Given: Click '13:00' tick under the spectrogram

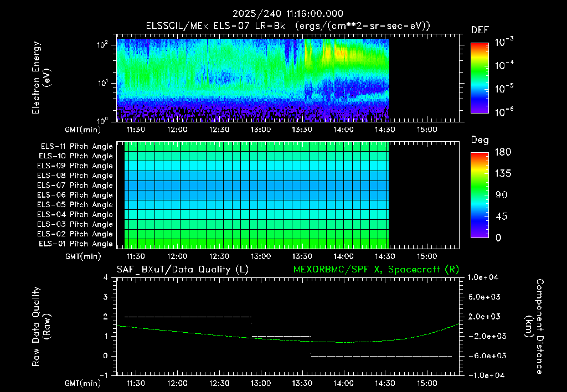Looking at the screenshot, I should (x=261, y=130).
